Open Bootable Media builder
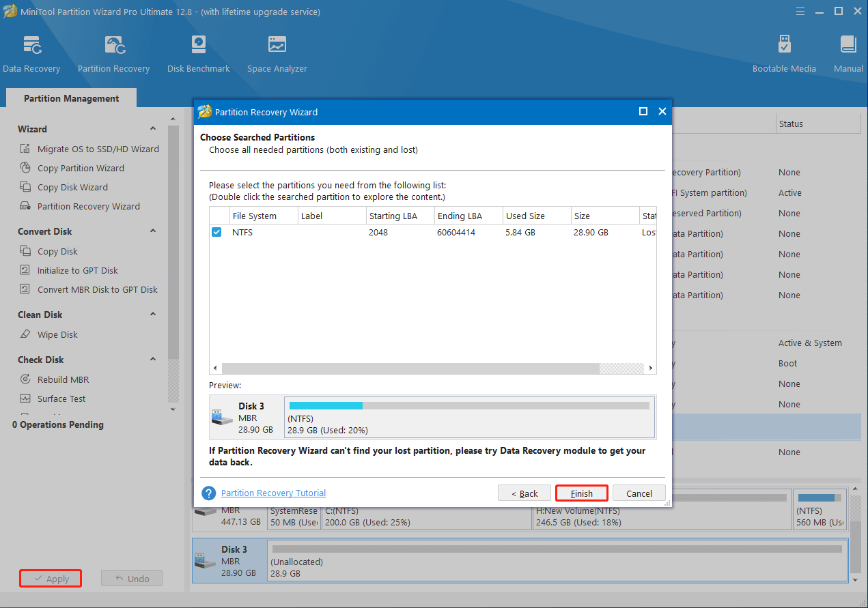 tap(784, 46)
